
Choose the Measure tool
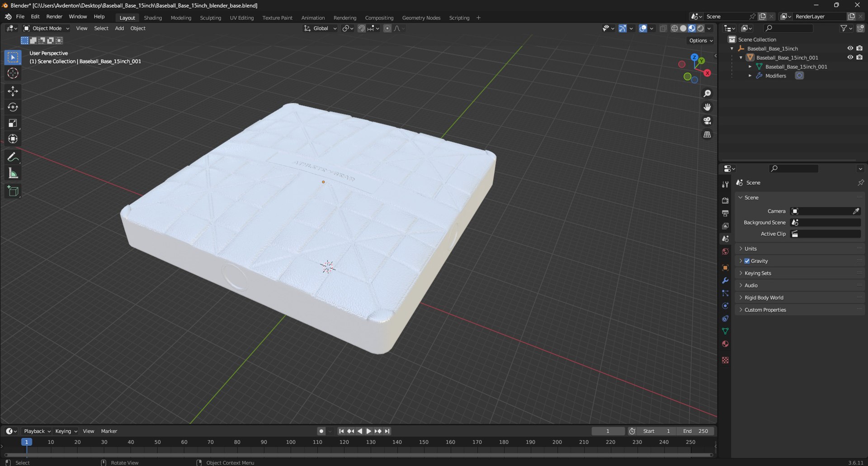coord(13,173)
